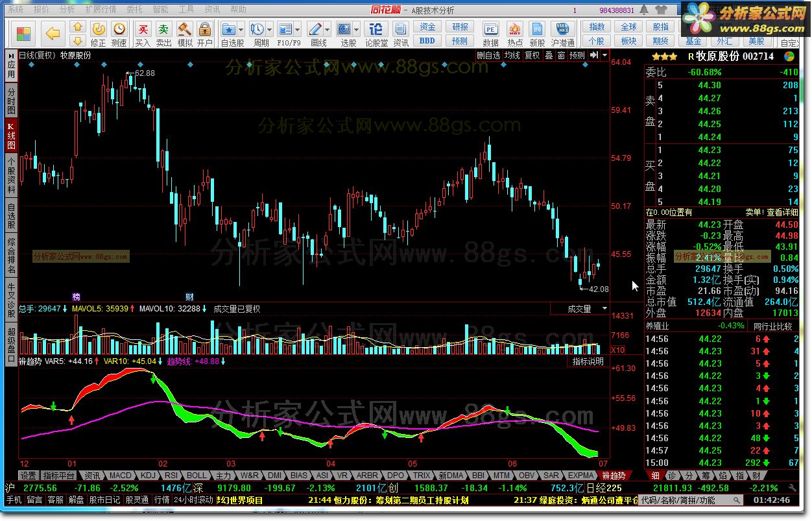Click the 热点 (hotspot) flame icon
This screenshot has width=812, height=521.
coord(515,34)
